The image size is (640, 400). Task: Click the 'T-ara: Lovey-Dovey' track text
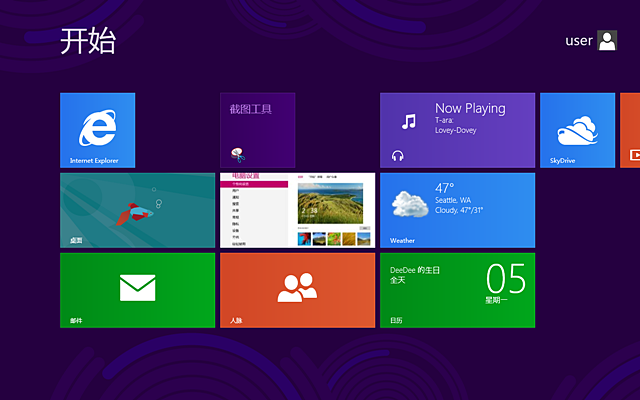pos(456,125)
